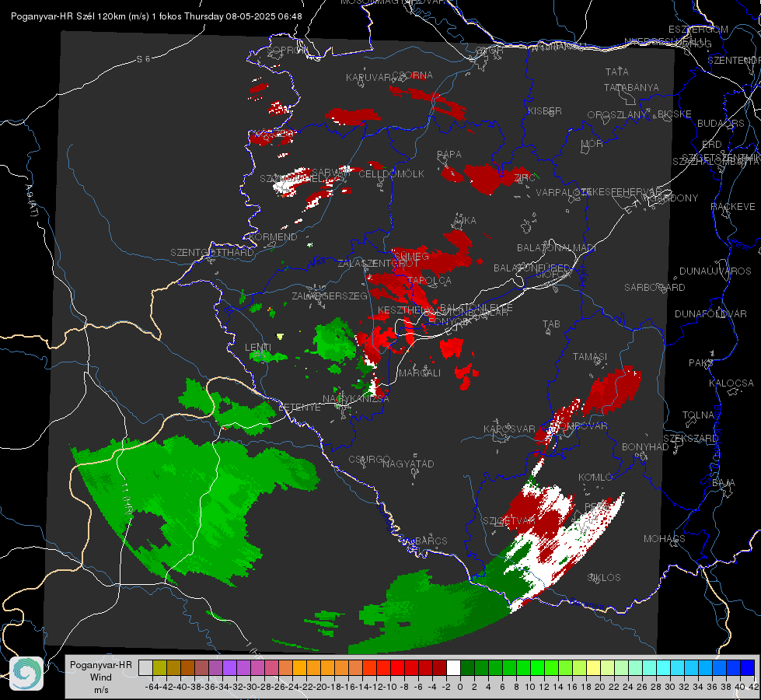Click the KISBER city label

click(545, 110)
